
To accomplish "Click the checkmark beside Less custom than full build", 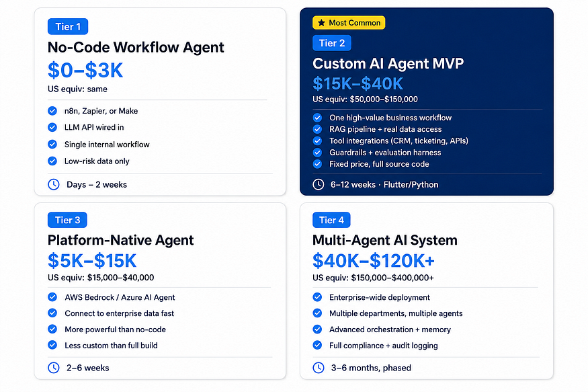I will [52, 345].
